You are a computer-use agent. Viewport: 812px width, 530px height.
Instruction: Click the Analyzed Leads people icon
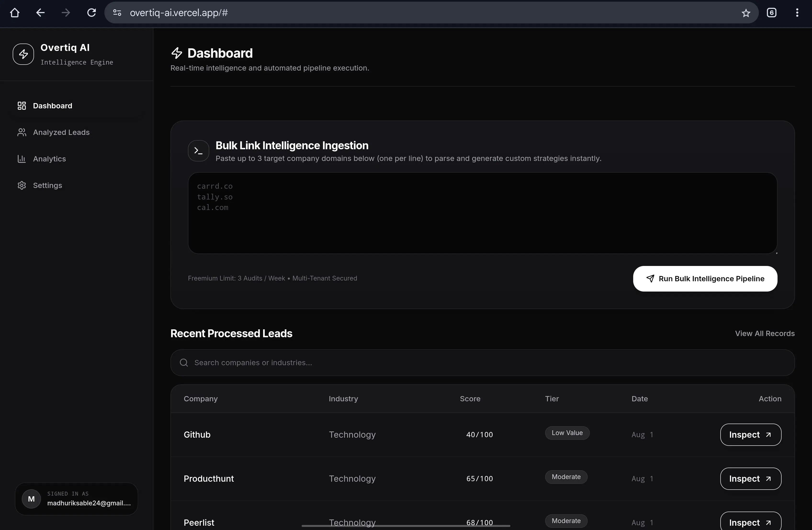22,132
